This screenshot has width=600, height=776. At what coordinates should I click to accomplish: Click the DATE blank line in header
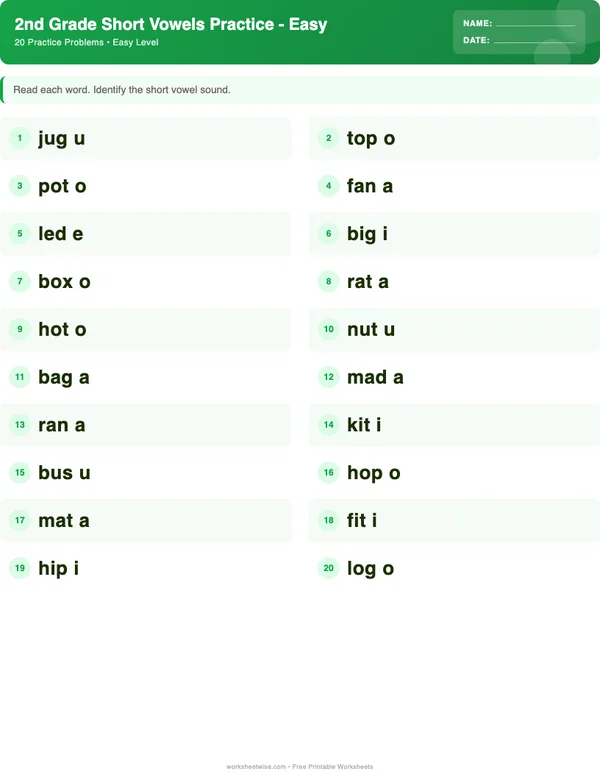pos(535,41)
